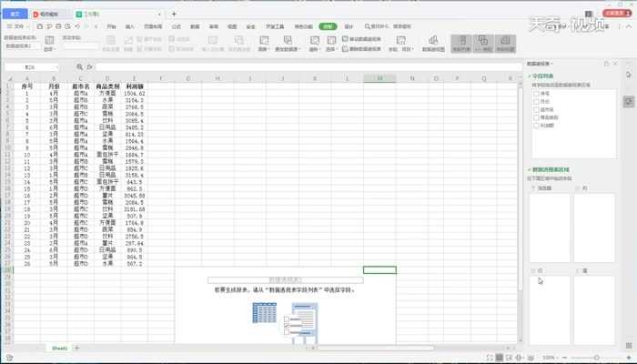Click the undo icon in quick toolbar
This screenshot has height=364, width=637.
(76, 27)
